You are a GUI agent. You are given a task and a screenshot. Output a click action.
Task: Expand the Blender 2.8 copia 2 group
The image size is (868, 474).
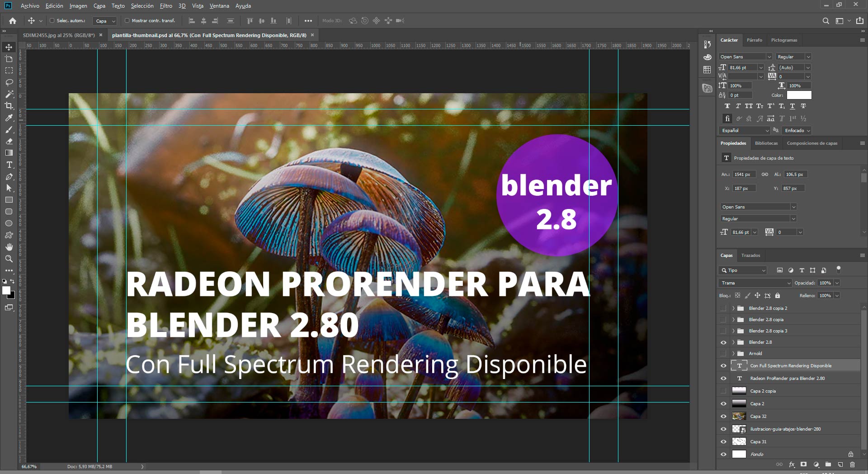pyautogui.click(x=733, y=308)
